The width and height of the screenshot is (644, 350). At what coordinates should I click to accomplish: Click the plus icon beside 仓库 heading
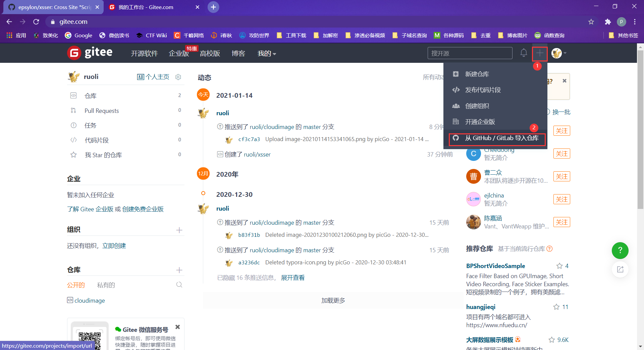pyautogui.click(x=179, y=270)
